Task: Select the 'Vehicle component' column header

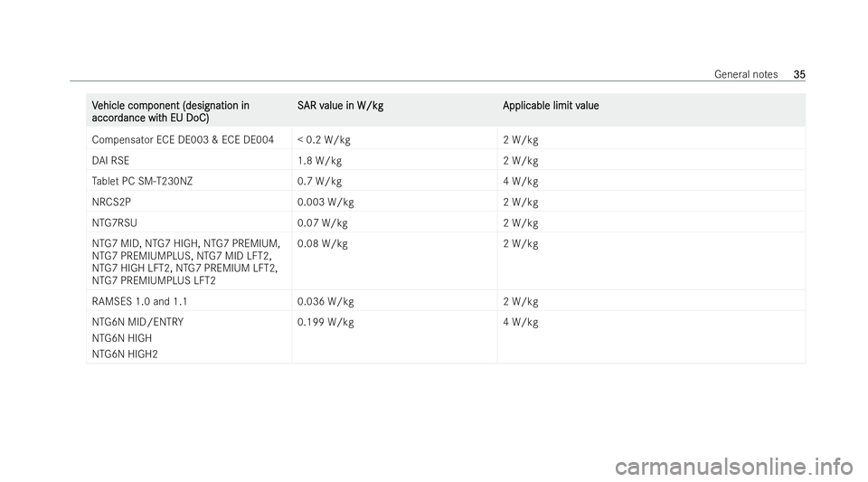Action: pos(171,111)
